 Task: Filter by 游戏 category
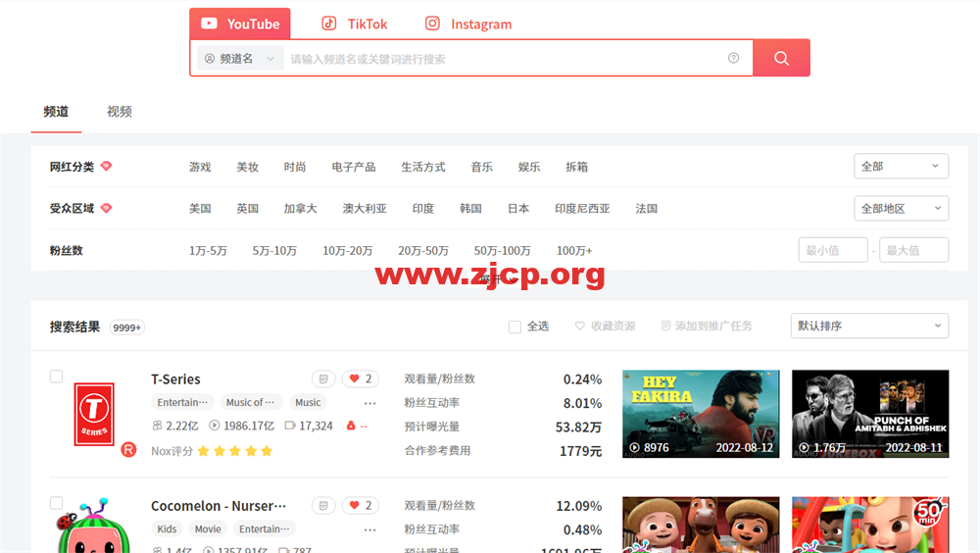pos(200,167)
